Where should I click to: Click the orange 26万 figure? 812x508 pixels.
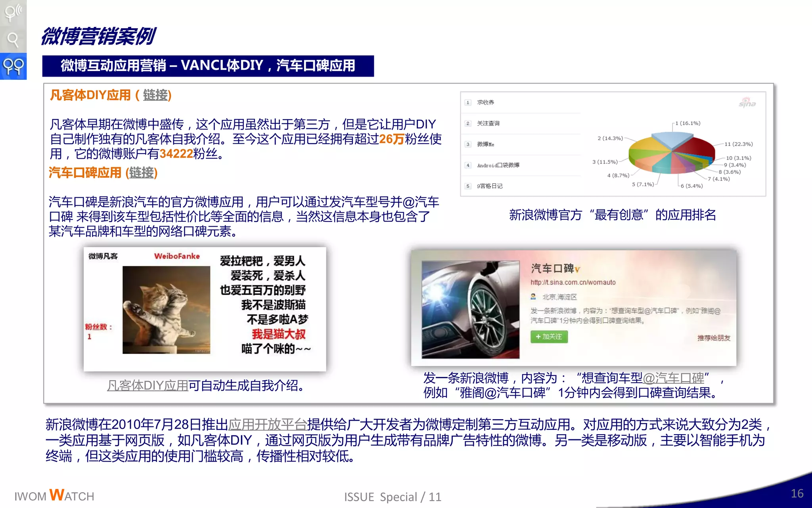point(392,139)
